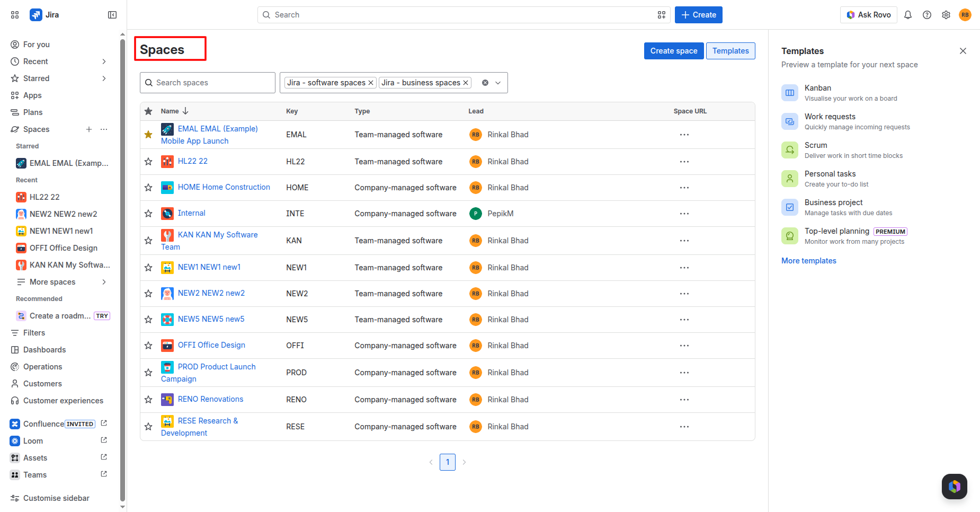
Task: Remove the Jira - software spaces filter chip
Action: [x=371, y=83]
